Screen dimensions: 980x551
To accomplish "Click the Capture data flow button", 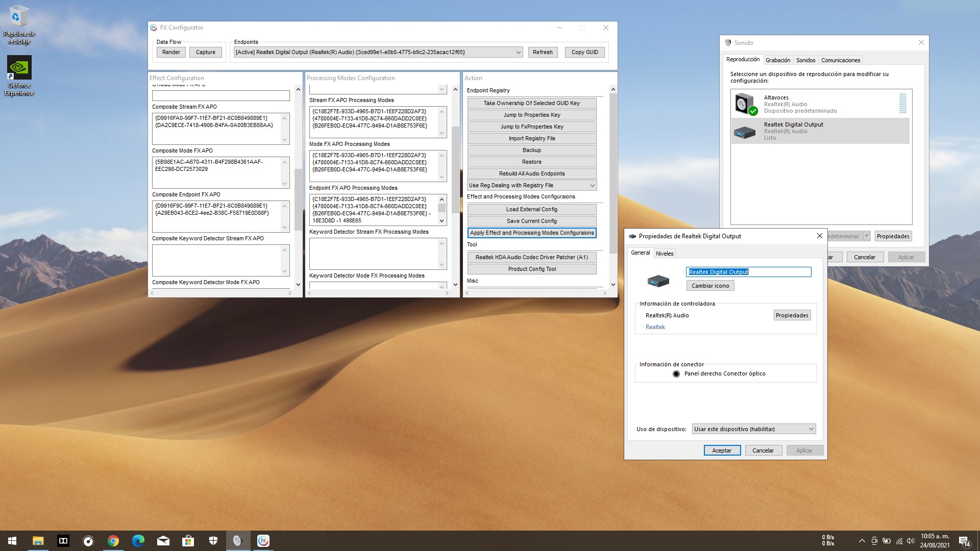I will click(x=206, y=52).
